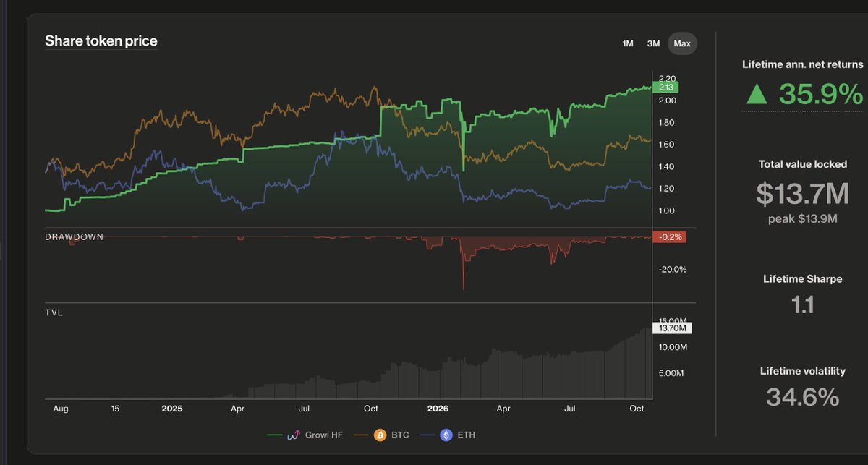The height and width of the screenshot is (465, 868).
Task: Select the Max time range
Action: point(682,43)
